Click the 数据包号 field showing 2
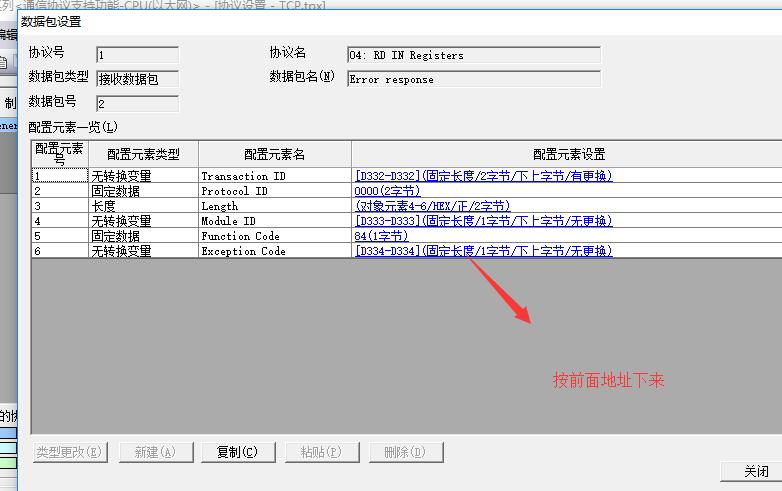Screen dimensions: 782x491 (x=137, y=104)
